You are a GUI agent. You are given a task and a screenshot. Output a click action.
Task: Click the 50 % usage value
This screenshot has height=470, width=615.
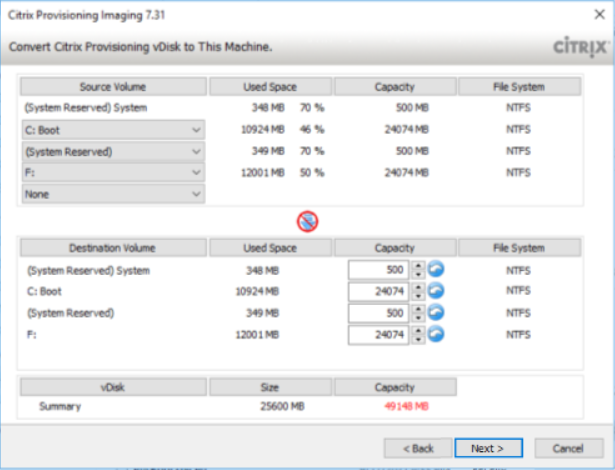point(312,173)
